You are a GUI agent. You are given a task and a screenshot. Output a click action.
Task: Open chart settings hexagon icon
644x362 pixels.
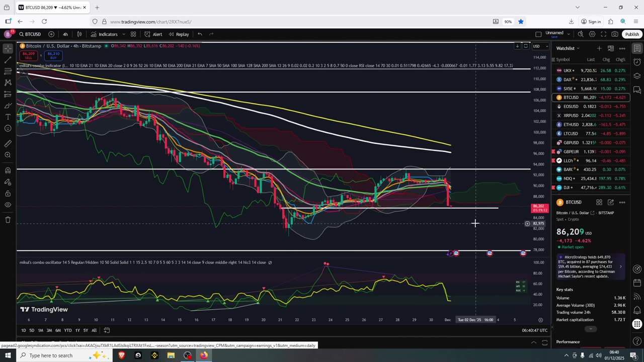[592, 34]
